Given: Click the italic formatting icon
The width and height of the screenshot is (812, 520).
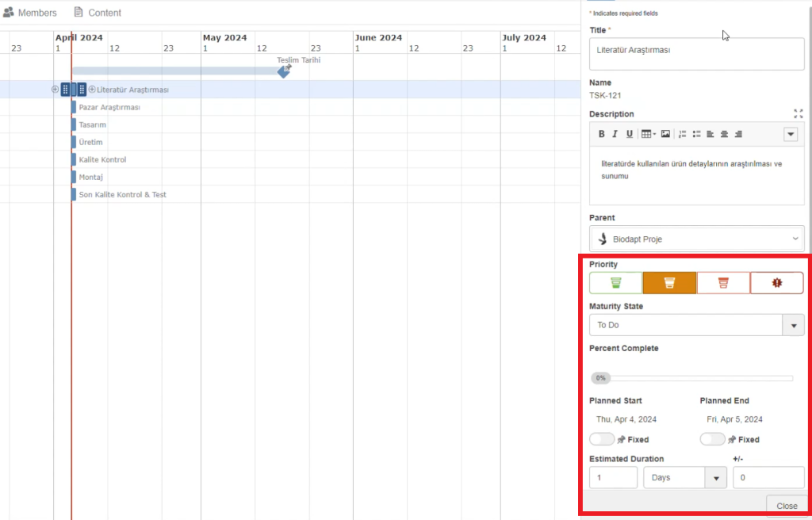Looking at the screenshot, I should click(615, 134).
